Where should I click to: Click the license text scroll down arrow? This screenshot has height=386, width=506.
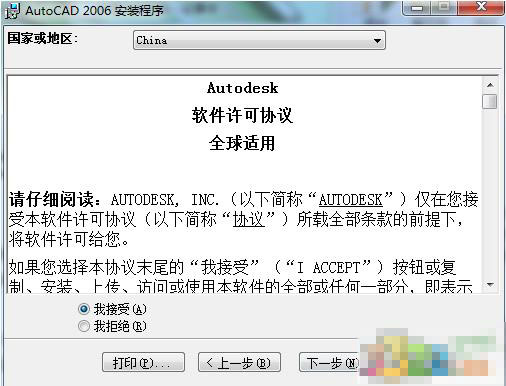coord(490,284)
